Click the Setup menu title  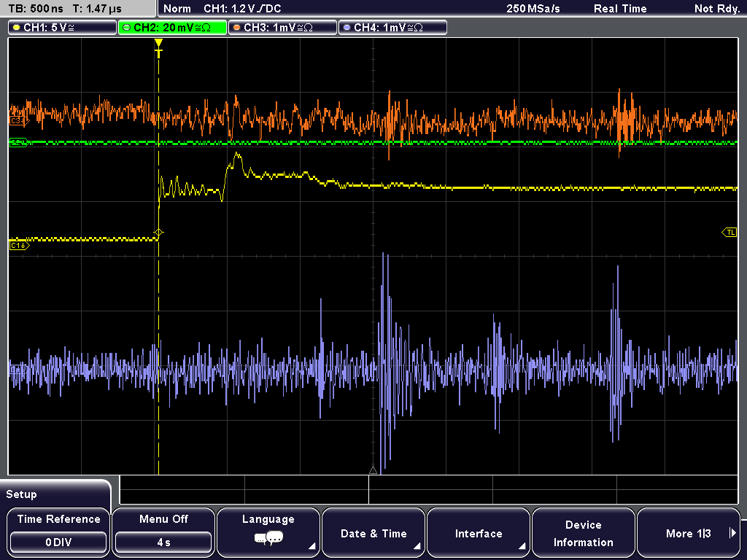pos(21,494)
